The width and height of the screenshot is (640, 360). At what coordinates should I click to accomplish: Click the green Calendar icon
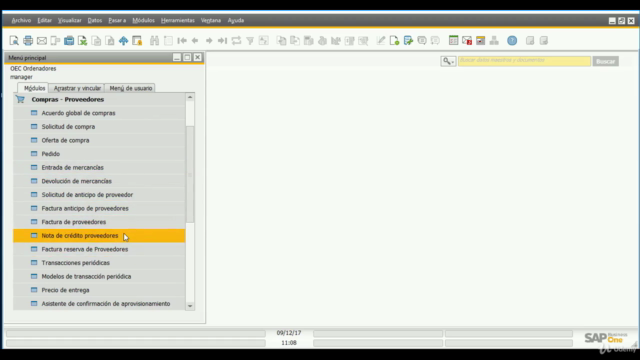click(453, 40)
